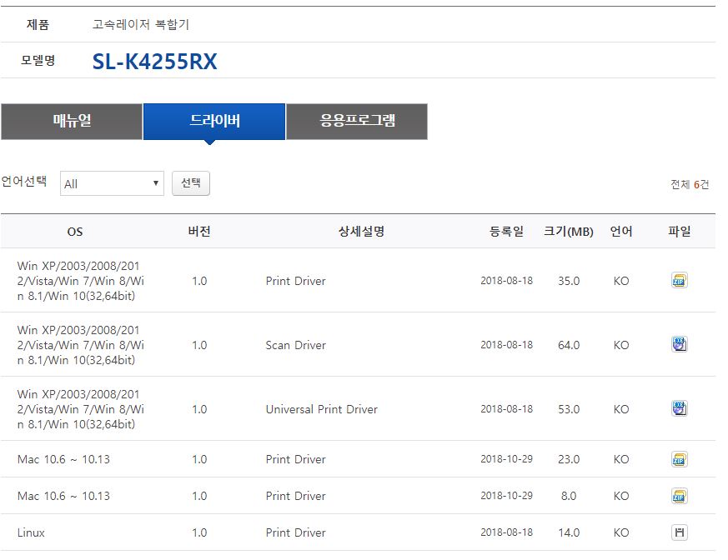Click the 14.0 size value
Image resolution: width=728 pixels, height=560 pixels.
[x=569, y=532]
